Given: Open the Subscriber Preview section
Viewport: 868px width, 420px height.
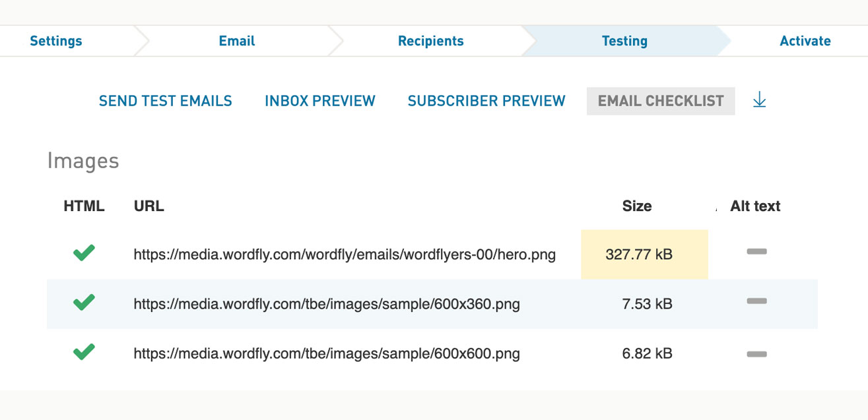Looking at the screenshot, I should click(x=486, y=101).
